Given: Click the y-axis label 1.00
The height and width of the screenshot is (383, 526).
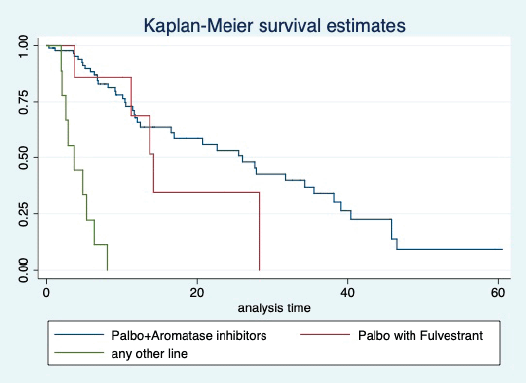Looking at the screenshot, I should [23, 46].
